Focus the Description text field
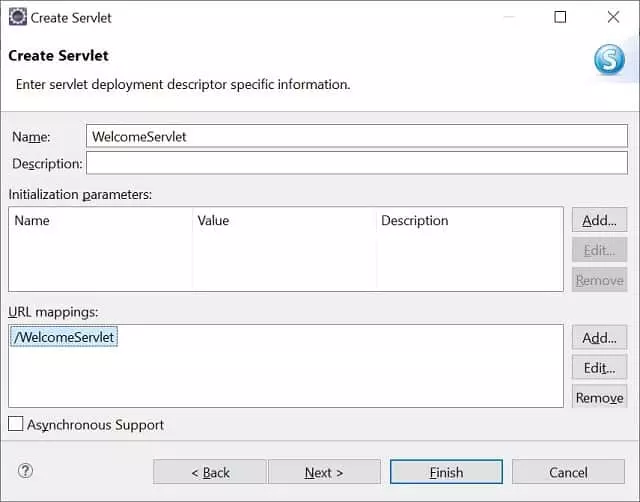The height and width of the screenshot is (502, 640). coord(357,163)
